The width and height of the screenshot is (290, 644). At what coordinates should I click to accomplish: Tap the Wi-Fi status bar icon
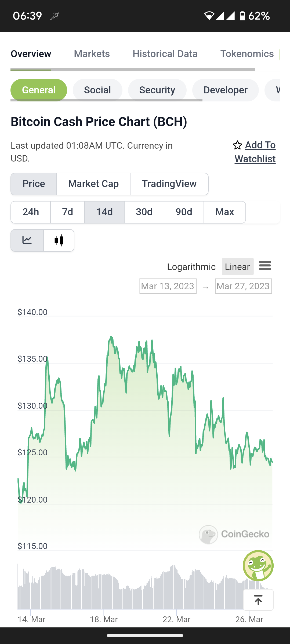[209, 16]
